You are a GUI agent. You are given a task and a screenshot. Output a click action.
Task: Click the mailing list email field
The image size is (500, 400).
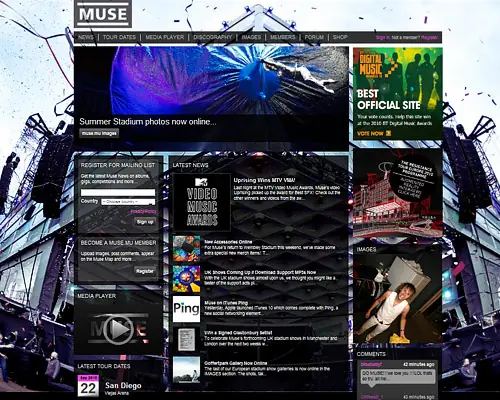coord(118,192)
